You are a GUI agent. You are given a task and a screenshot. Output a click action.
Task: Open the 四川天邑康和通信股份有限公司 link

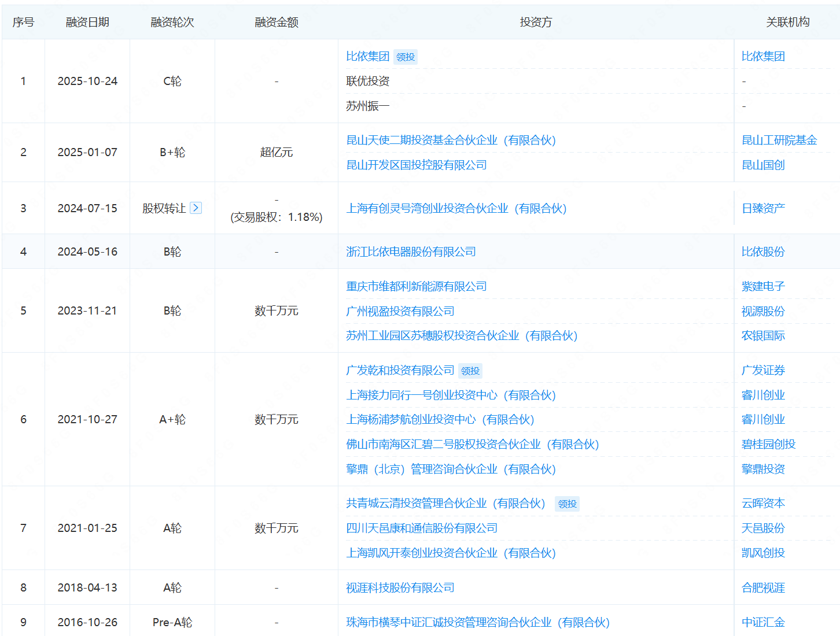[x=422, y=528]
